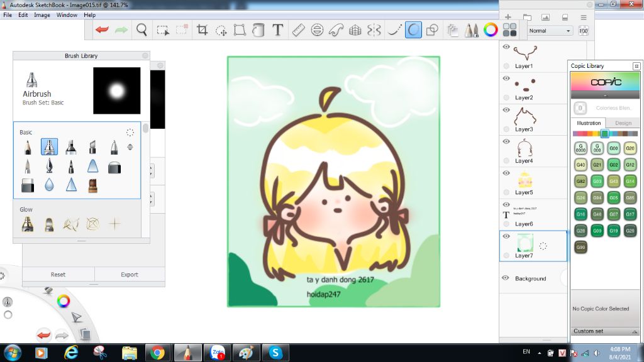Image resolution: width=644 pixels, height=362 pixels.
Task: Open the File menu
Action: point(8,15)
